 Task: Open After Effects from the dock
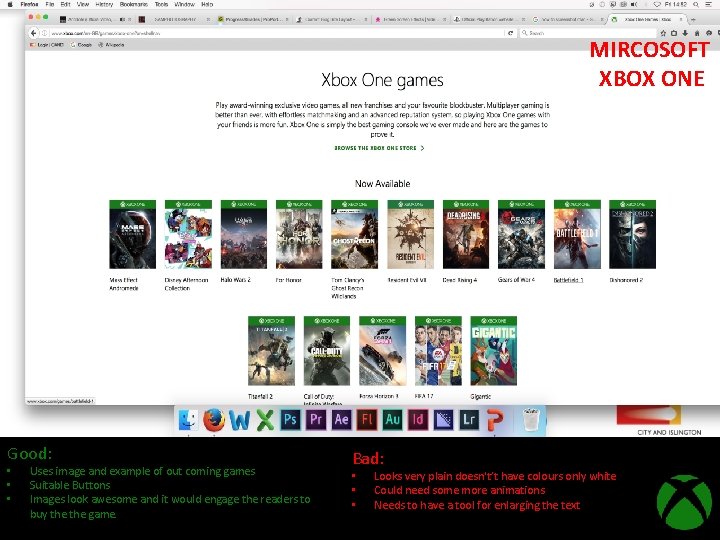[341, 419]
